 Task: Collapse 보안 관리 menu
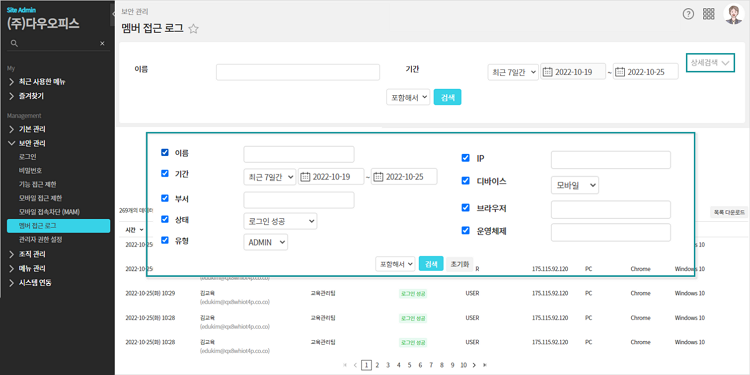[x=28, y=143]
